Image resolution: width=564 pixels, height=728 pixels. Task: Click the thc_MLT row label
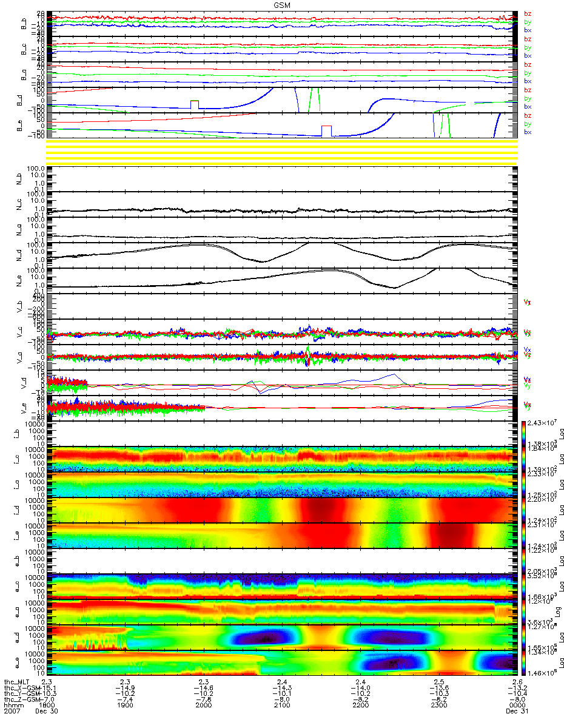[x=15, y=681]
